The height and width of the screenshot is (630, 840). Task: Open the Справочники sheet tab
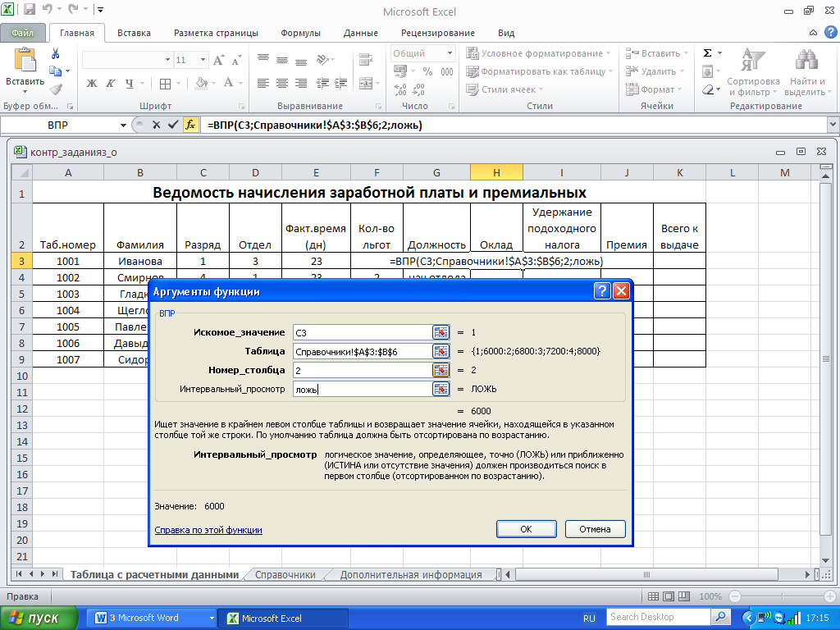[285, 574]
